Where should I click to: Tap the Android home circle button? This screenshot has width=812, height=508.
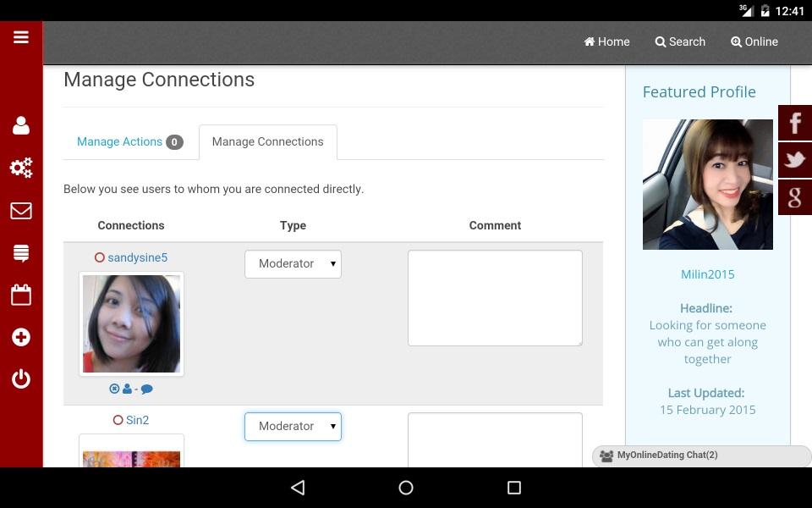point(406,488)
